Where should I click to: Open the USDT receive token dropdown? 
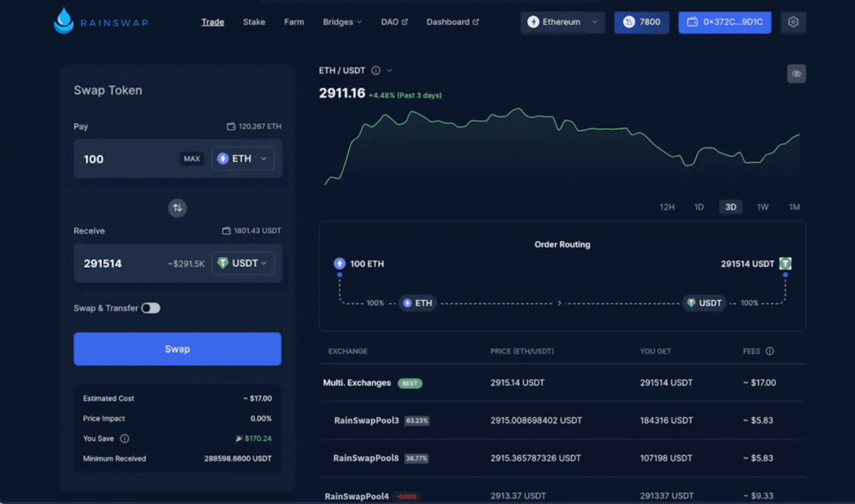tap(243, 263)
